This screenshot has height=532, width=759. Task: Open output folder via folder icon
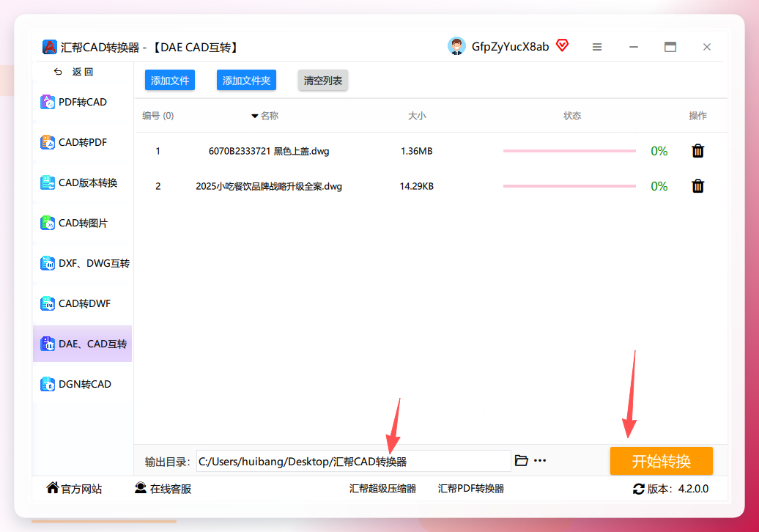pos(522,460)
